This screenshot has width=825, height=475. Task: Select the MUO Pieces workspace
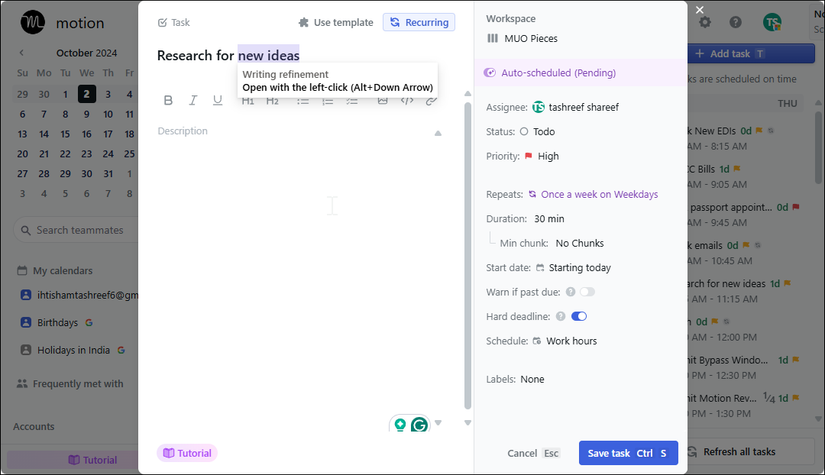[x=522, y=38]
